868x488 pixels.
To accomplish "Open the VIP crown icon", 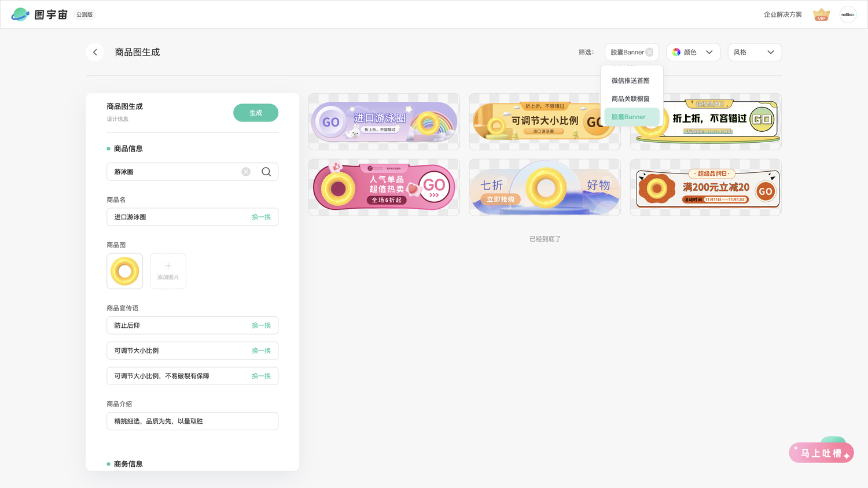I will point(821,14).
